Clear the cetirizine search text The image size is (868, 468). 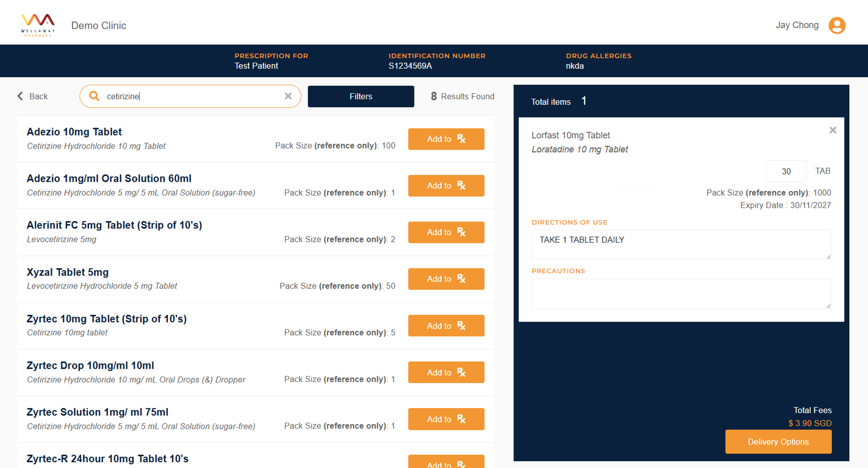point(288,96)
